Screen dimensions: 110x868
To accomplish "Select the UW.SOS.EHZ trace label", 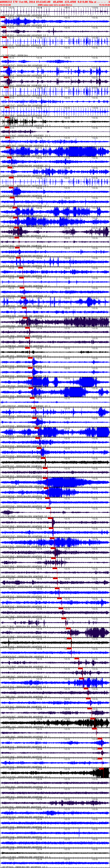I will tap(25, 276).
